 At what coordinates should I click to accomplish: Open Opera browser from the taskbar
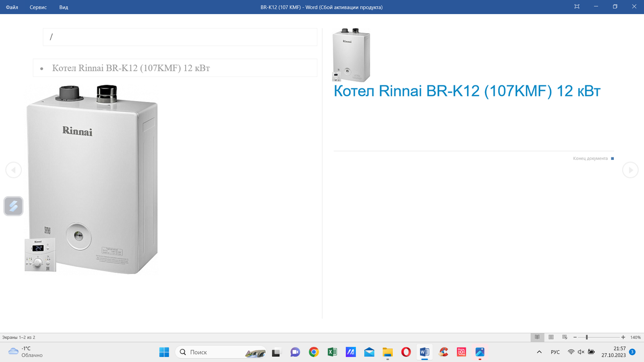[x=406, y=352]
